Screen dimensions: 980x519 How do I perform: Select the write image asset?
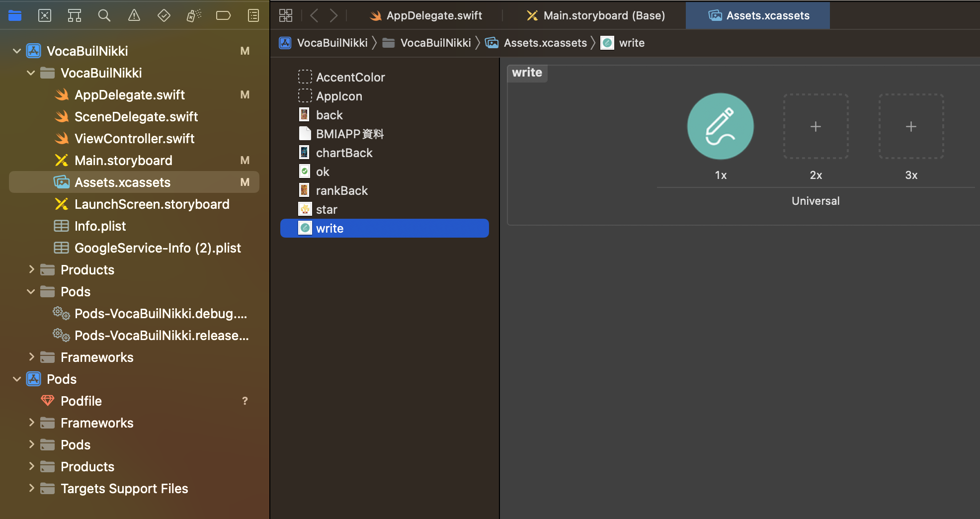[385, 228]
